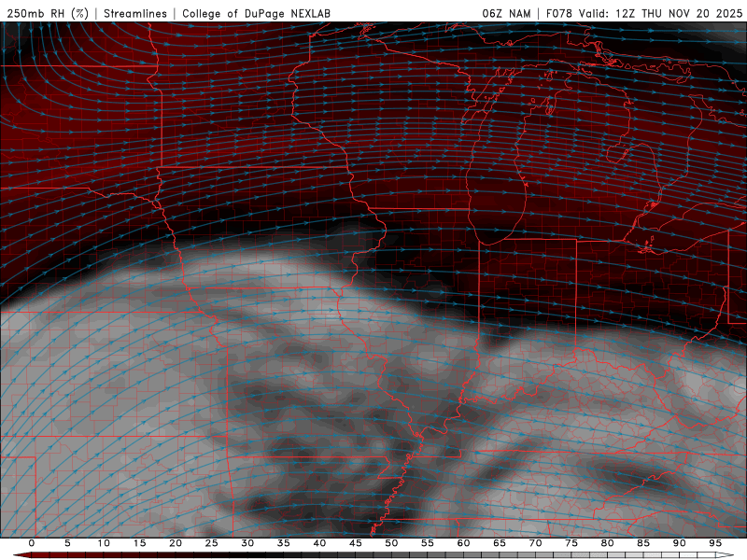747x560 pixels.
Task: Click the '40' color scale tick label
Action: coord(319,543)
